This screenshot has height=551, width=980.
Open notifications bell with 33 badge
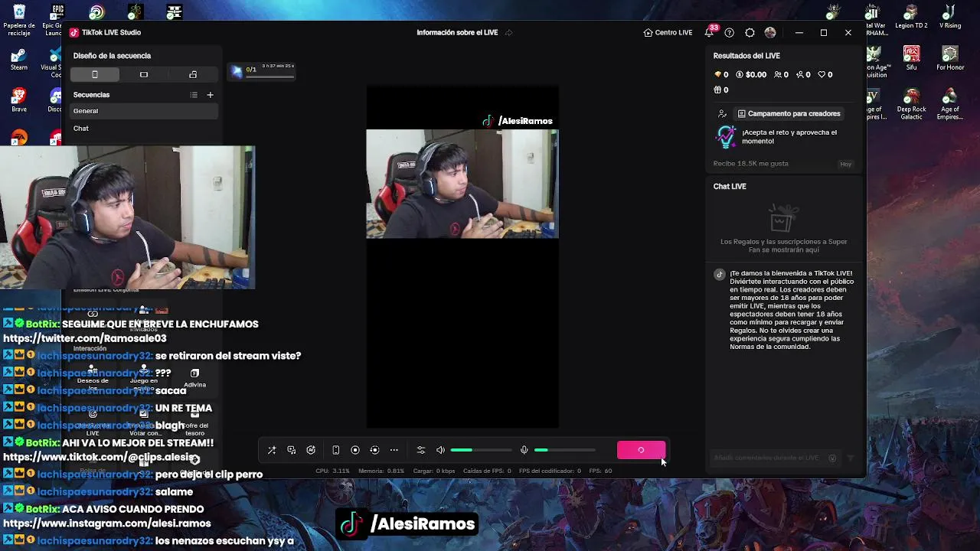click(709, 32)
